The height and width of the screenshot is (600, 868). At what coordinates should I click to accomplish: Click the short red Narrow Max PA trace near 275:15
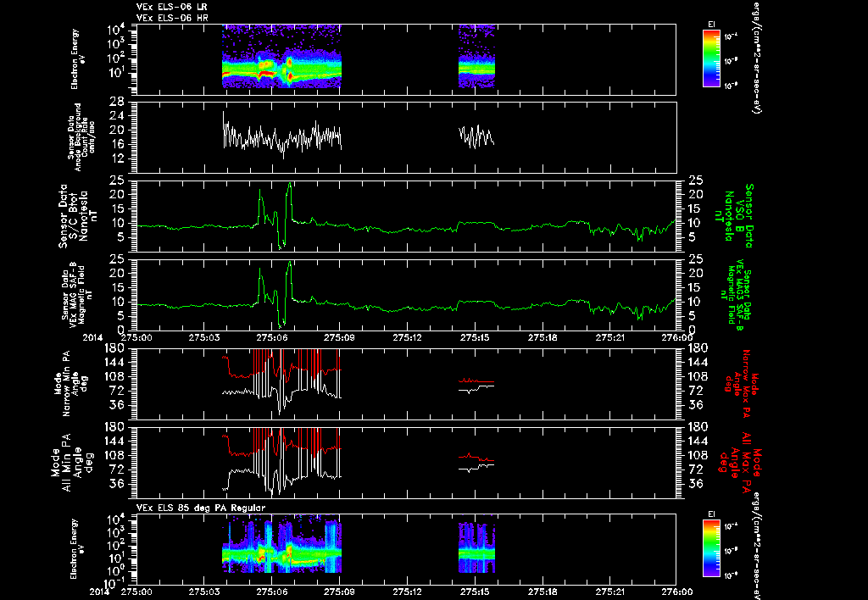[476, 381]
